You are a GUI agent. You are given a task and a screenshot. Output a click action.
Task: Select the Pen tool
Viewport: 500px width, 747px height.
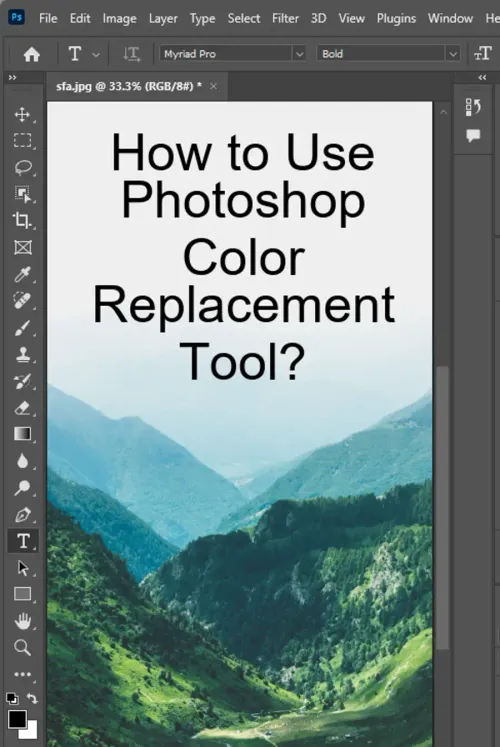click(22, 515)
